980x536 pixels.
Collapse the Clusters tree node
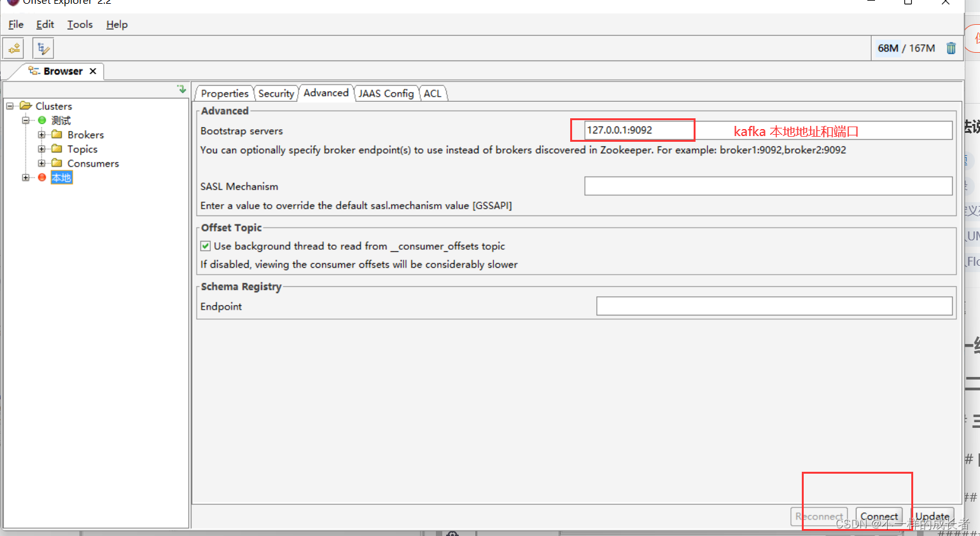[x=9, y=106]
